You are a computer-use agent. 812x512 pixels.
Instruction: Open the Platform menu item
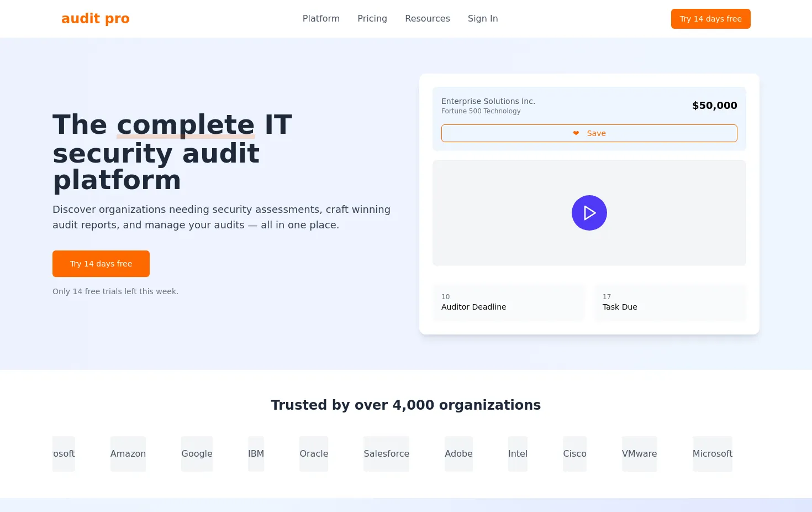point(321,19)
